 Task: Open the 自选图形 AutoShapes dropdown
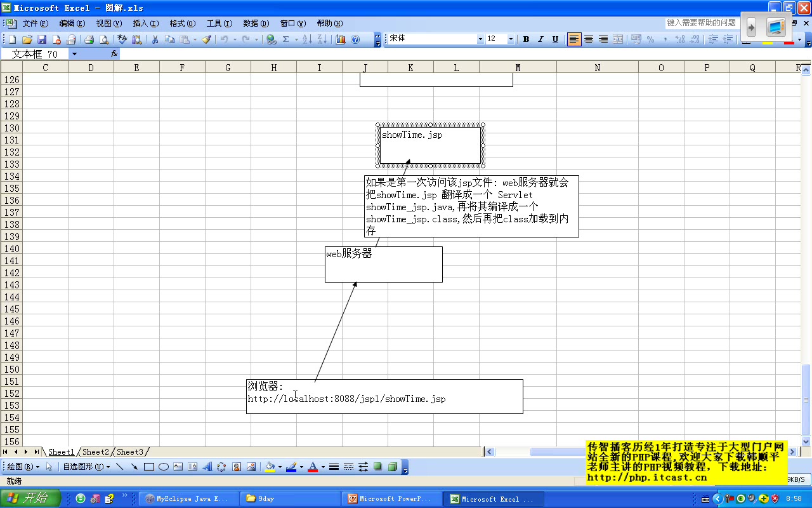86,467
